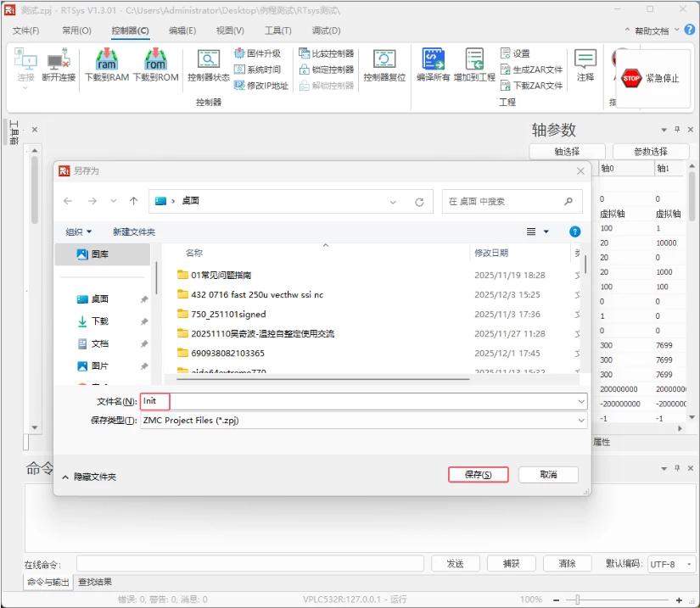The image size is (700, 608).
Task: Click the back arrow in save dialog
Action: (68, 201)
